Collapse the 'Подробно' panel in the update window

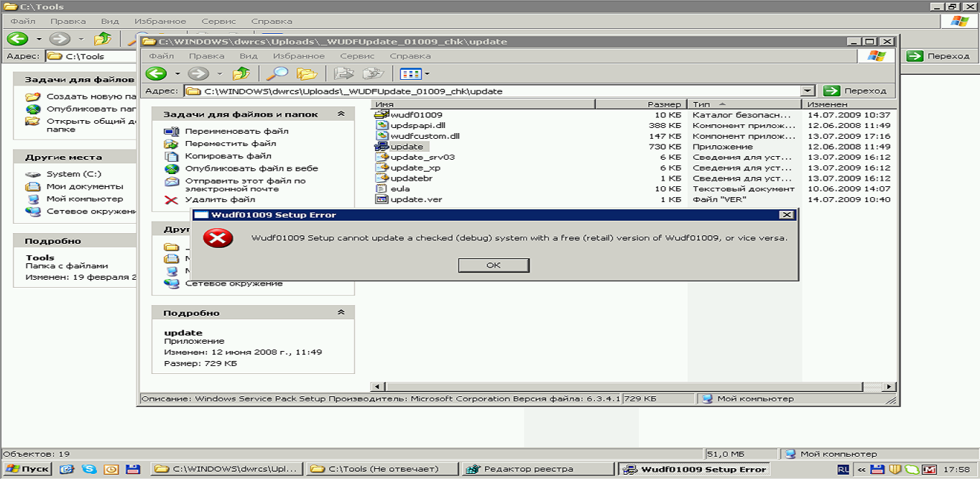coord(341,313)
